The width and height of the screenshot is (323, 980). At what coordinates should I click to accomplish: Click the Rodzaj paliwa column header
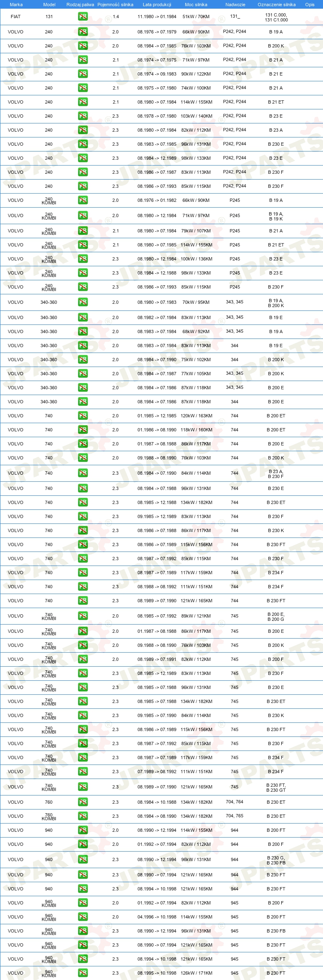click(x=80, y=5)
